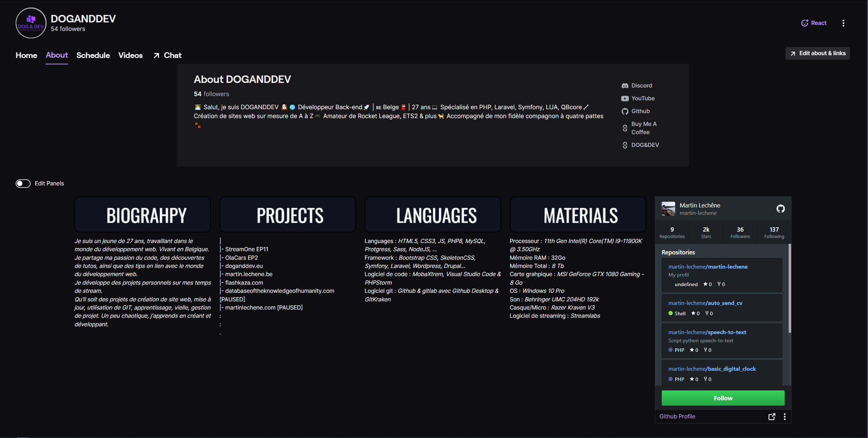The image size is (868, 438).
Task: Click the '54 followers' text under About
Action: (211, 94)
